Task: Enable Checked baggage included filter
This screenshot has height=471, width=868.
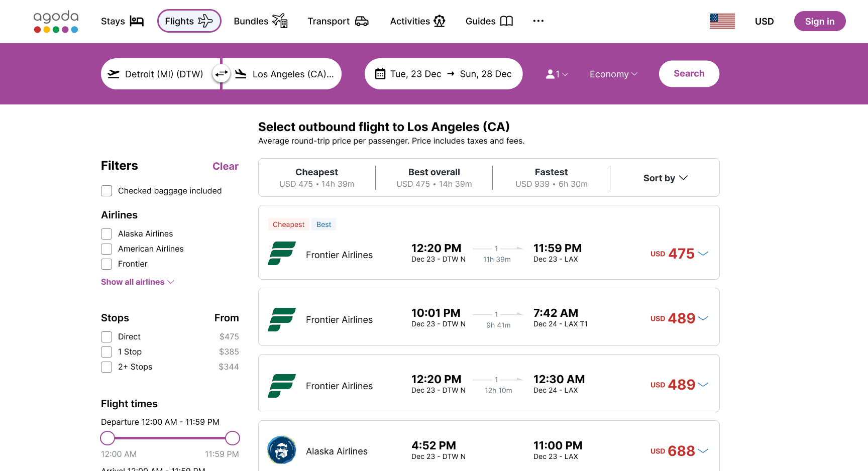Action: (x=106, y=191)
